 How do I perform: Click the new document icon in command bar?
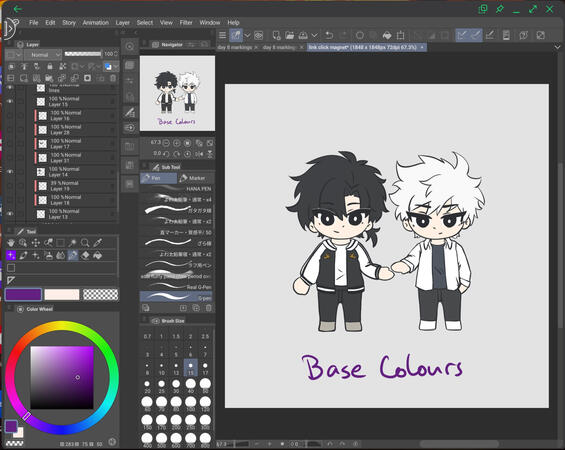(x=276, y=35)
